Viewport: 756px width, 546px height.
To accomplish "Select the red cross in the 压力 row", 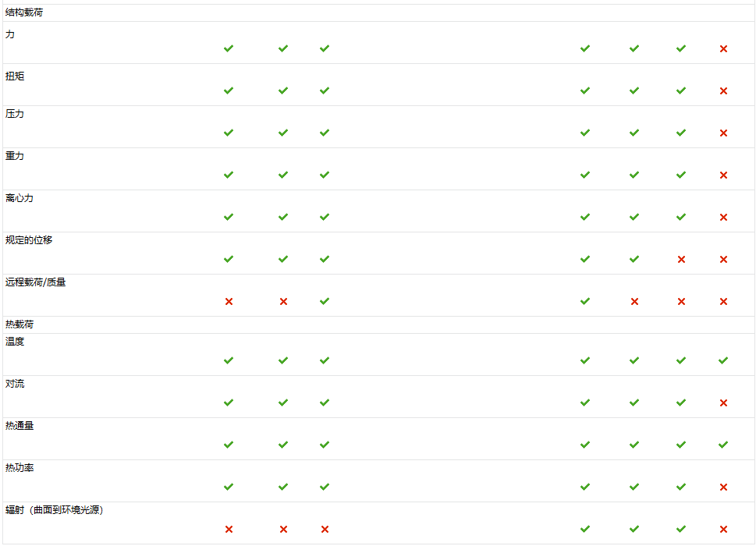I will coord(723,133).
